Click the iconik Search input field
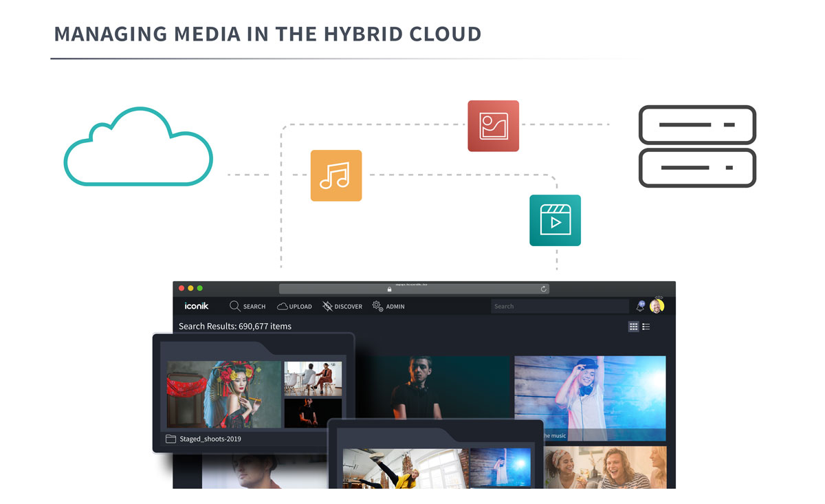Screen dimensions: 825x504 click(560, 306)
